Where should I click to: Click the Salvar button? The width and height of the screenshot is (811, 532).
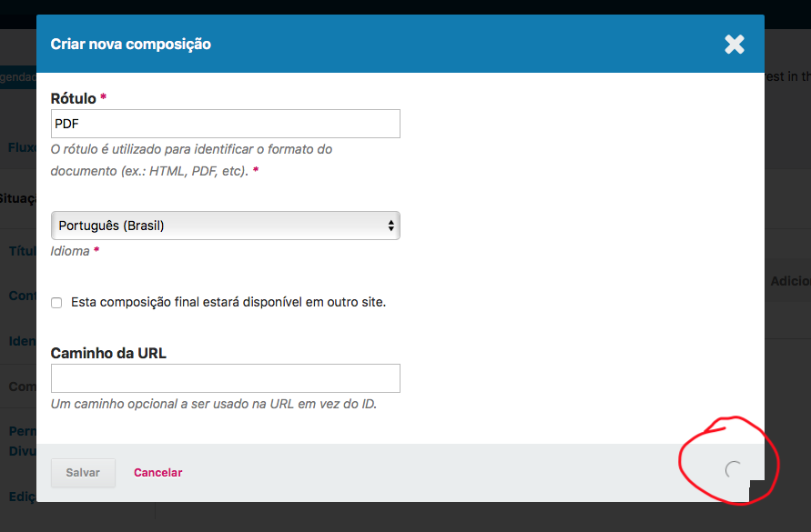coord(83,473)
